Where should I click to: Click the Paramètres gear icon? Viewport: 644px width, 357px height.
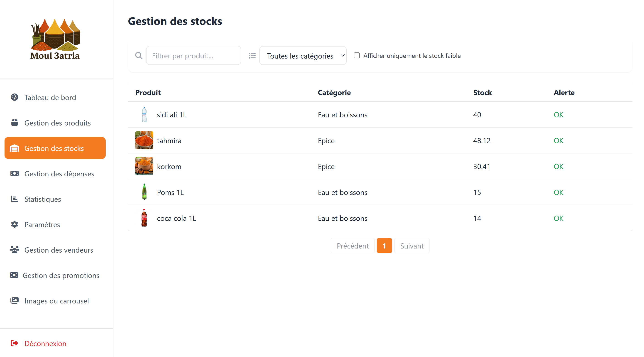(15, 224)
